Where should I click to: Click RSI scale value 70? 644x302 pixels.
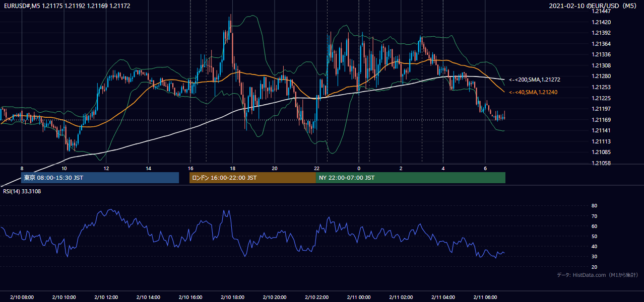point(595,216)
